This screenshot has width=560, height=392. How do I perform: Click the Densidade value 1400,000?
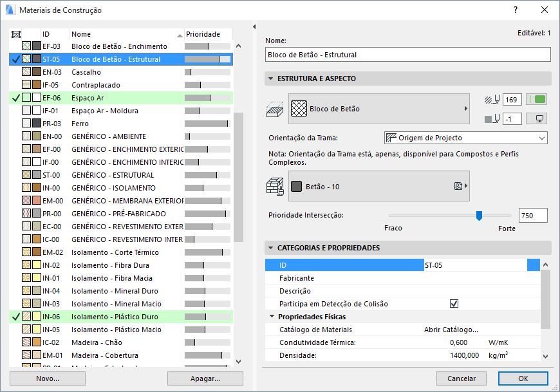[x=464, y=355]
